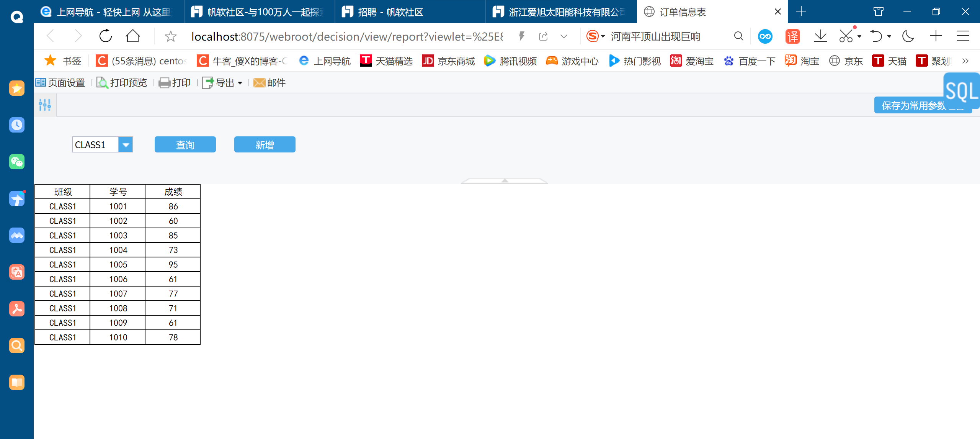Click the 新增 add button

click(265, 145)
